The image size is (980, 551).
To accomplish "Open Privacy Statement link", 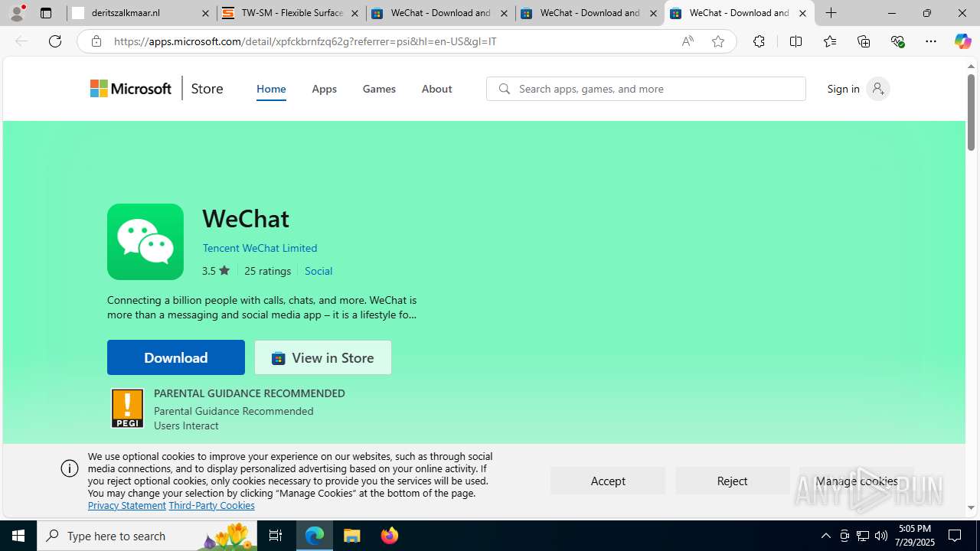I will pos(127,505).
